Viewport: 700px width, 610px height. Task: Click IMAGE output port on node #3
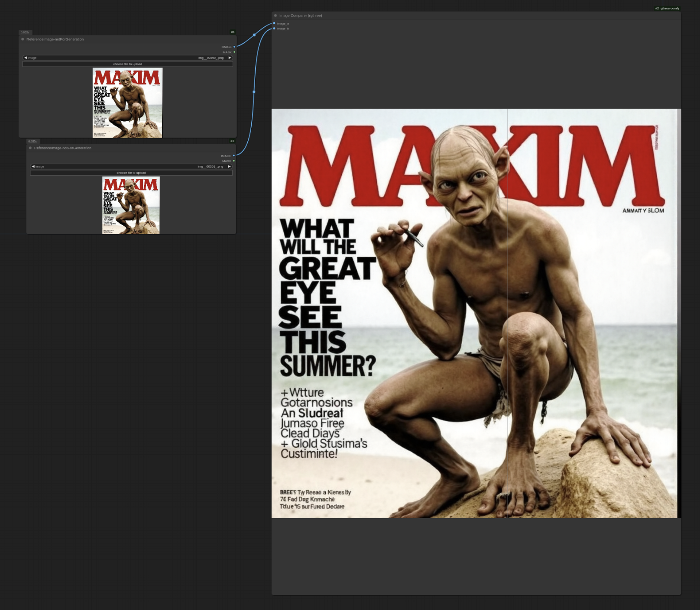pos(234,156)
